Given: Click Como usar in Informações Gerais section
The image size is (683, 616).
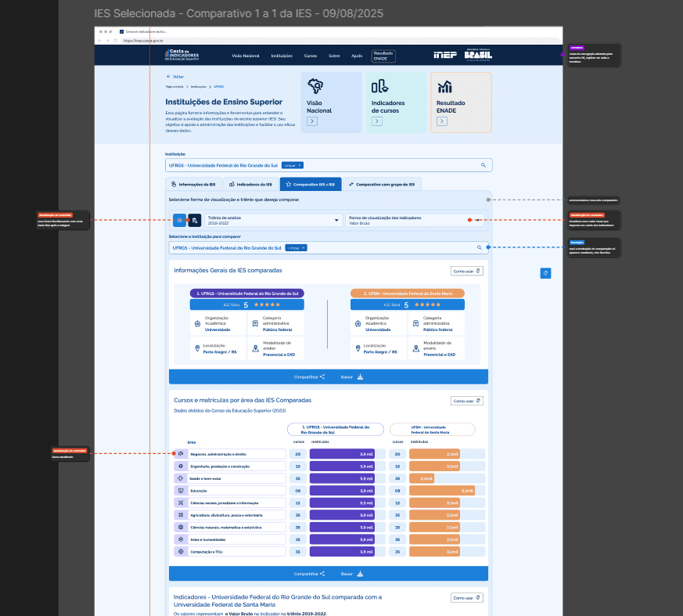Looking at the screenshot, I should coord(466,271).
